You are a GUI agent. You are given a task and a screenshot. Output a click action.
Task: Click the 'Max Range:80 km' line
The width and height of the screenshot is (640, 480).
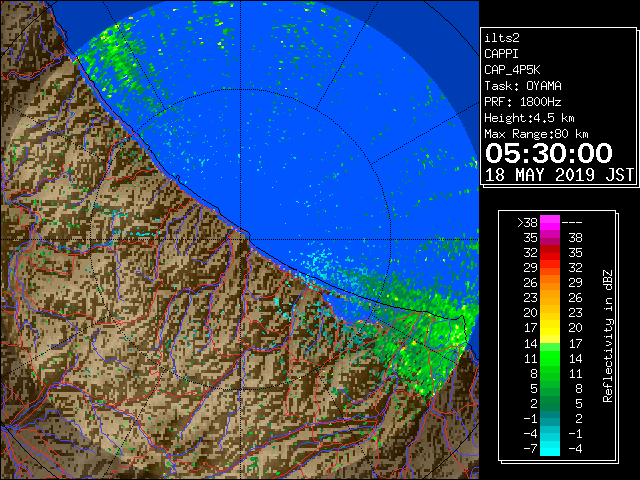536,134
